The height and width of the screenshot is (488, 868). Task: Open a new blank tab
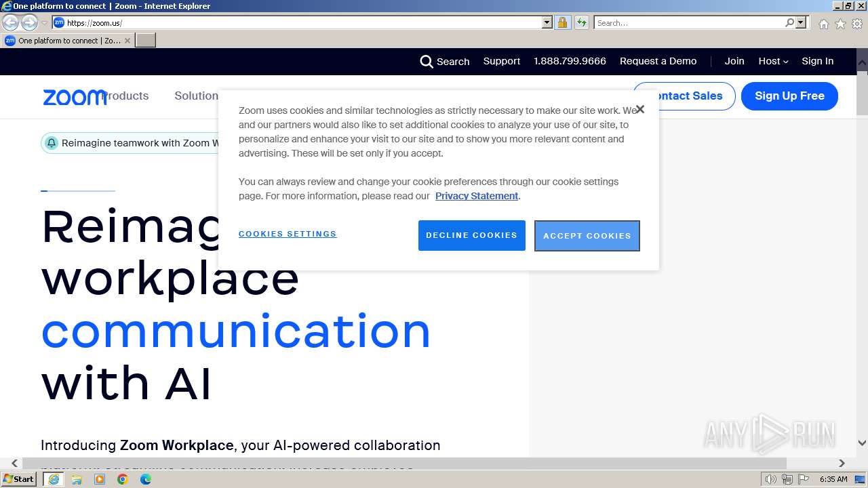[146, 41]
